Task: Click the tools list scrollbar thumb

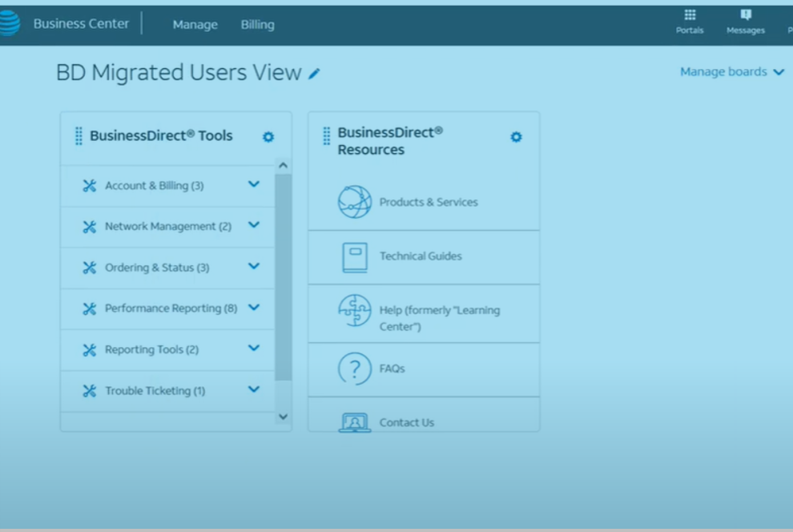Action: [x=284, y=277]
